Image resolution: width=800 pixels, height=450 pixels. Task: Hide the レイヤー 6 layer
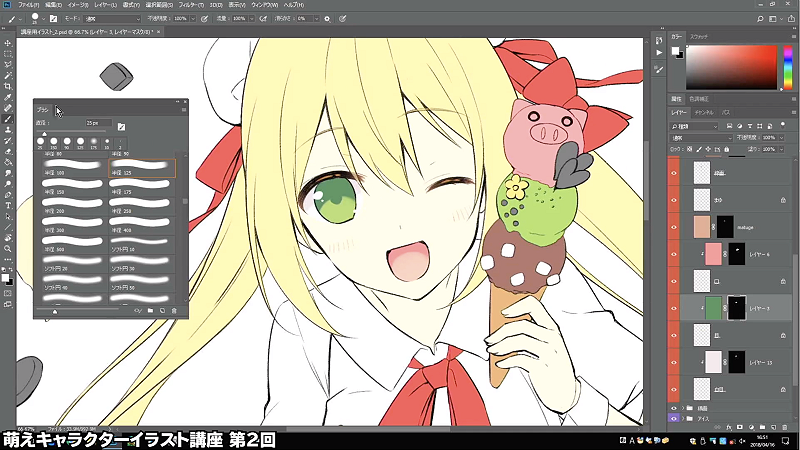[x=673, y=254]
